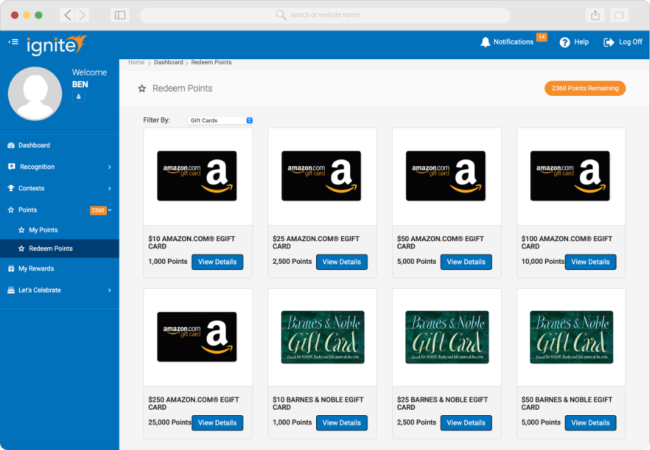
Task: Click the 2360 points badge in sidebar
Action: point(98,210)
